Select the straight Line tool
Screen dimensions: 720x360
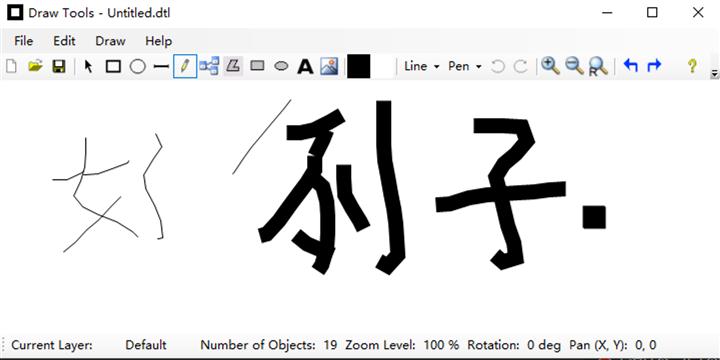tap(161, 67)
